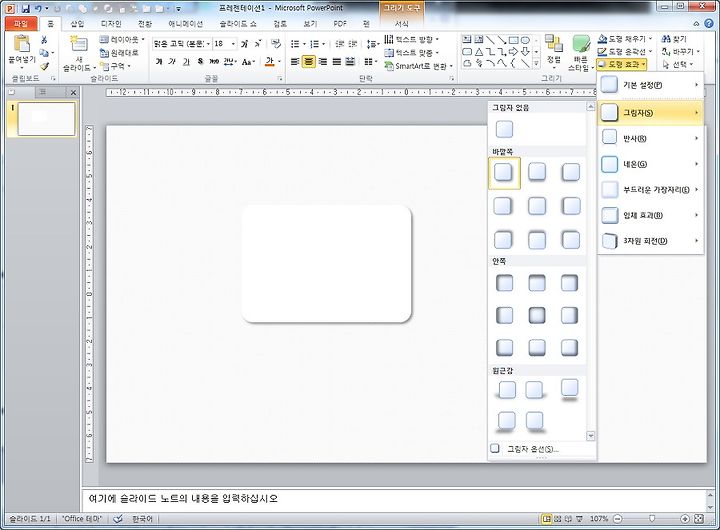Select the text box shape tool
The height and width of the screenshot is (530, 720).
(x=467, y=40)
